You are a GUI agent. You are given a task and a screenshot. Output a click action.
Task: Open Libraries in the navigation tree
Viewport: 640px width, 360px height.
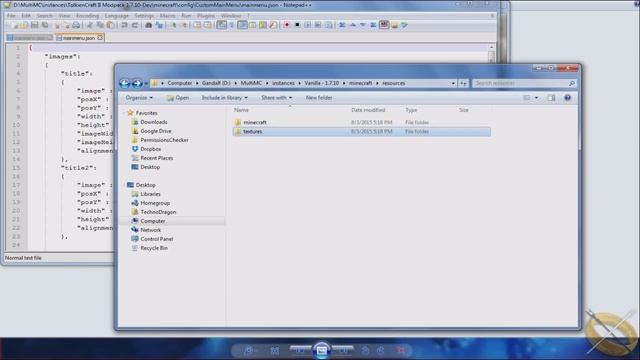(x=150, y=194)
